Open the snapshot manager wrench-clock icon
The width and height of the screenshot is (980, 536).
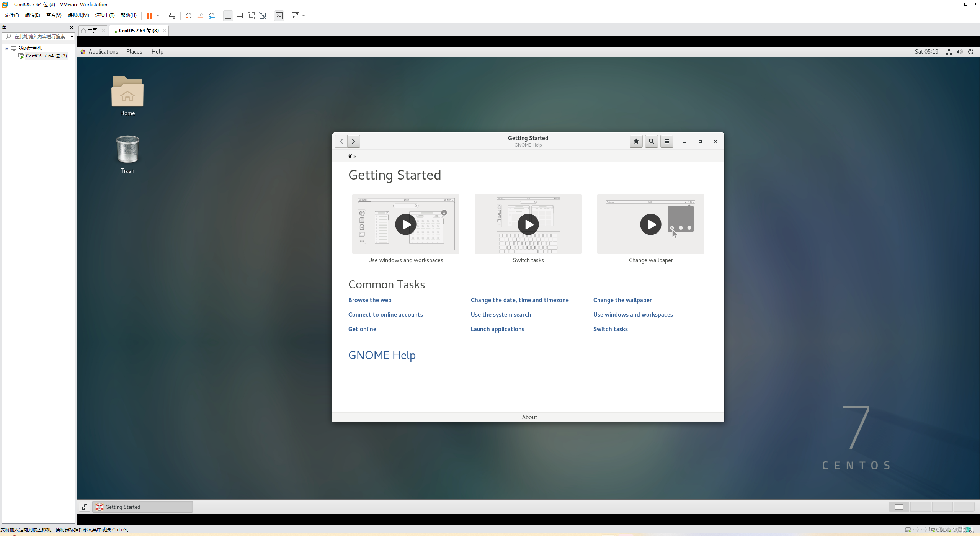[212, 16]
